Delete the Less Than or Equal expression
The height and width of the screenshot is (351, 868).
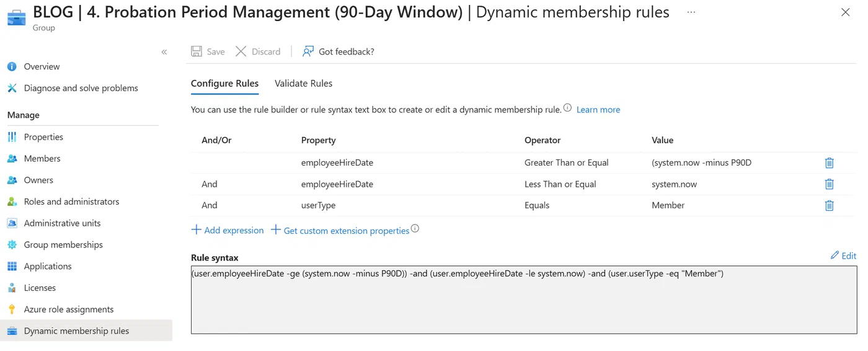pyautogui.click(x=829, y=184)
